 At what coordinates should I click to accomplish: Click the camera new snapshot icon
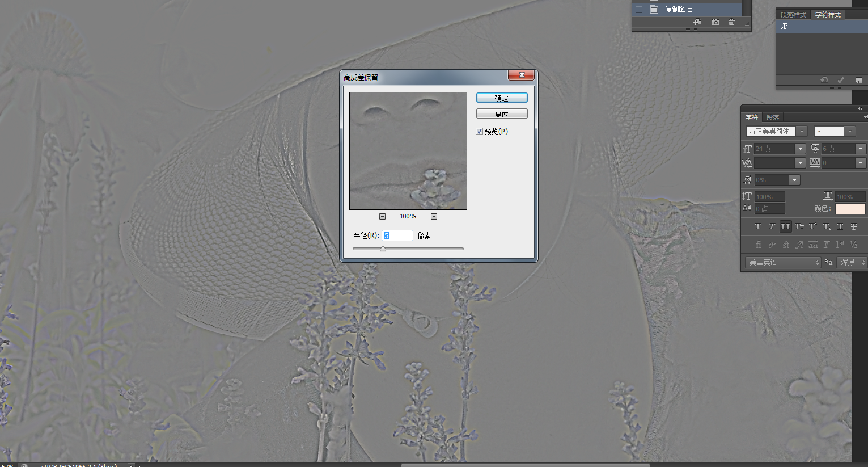click(715, 22)
